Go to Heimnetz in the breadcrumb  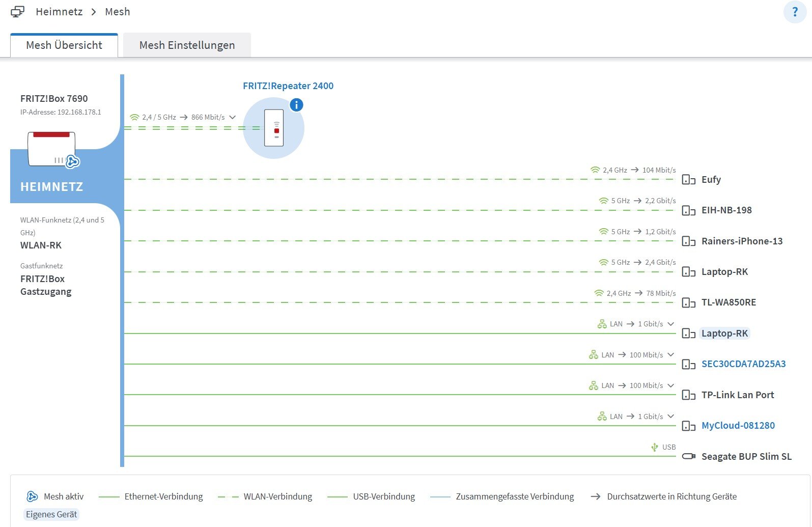pos(59,12)
